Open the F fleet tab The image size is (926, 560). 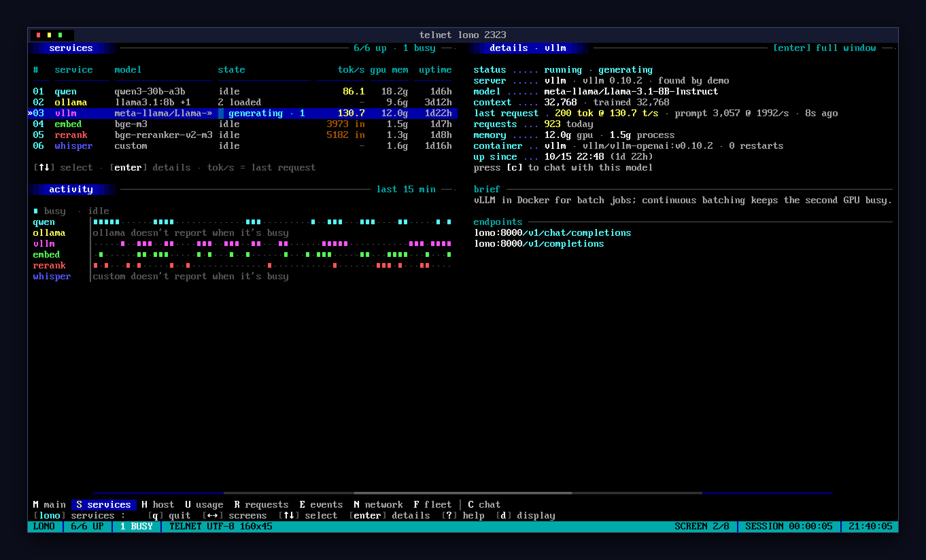coord(432,504)
